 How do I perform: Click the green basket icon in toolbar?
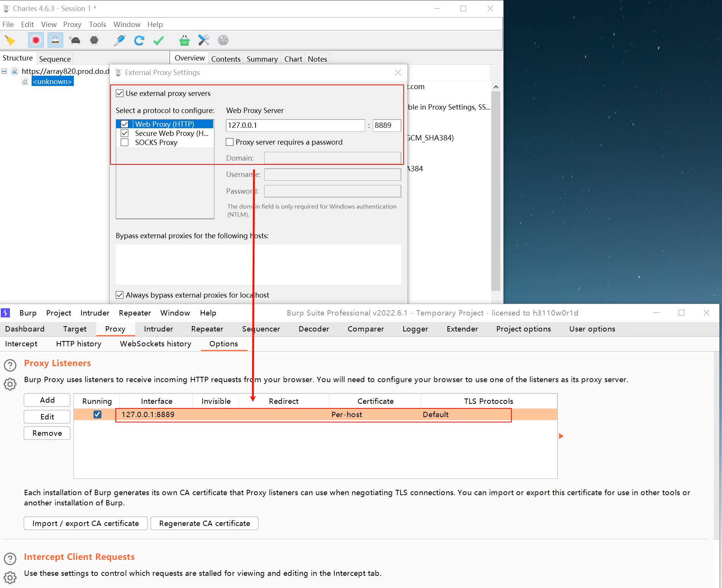[x=184, y=40]
